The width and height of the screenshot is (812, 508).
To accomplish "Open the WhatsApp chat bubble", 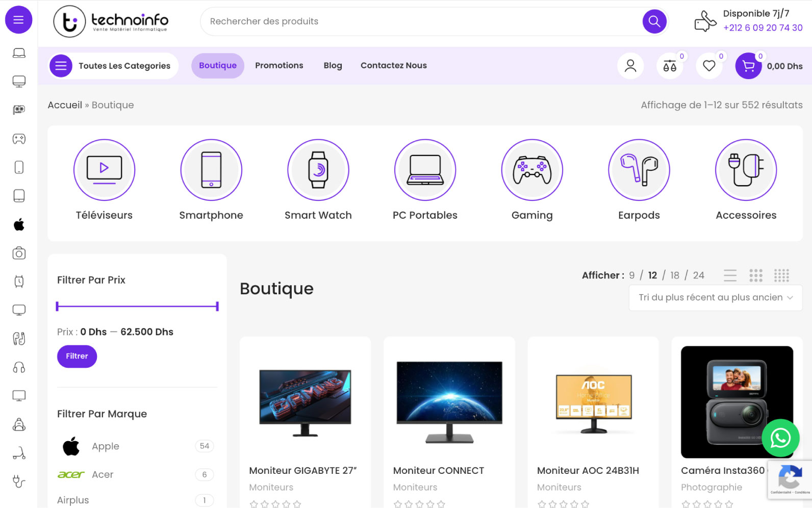I will 780,438.
